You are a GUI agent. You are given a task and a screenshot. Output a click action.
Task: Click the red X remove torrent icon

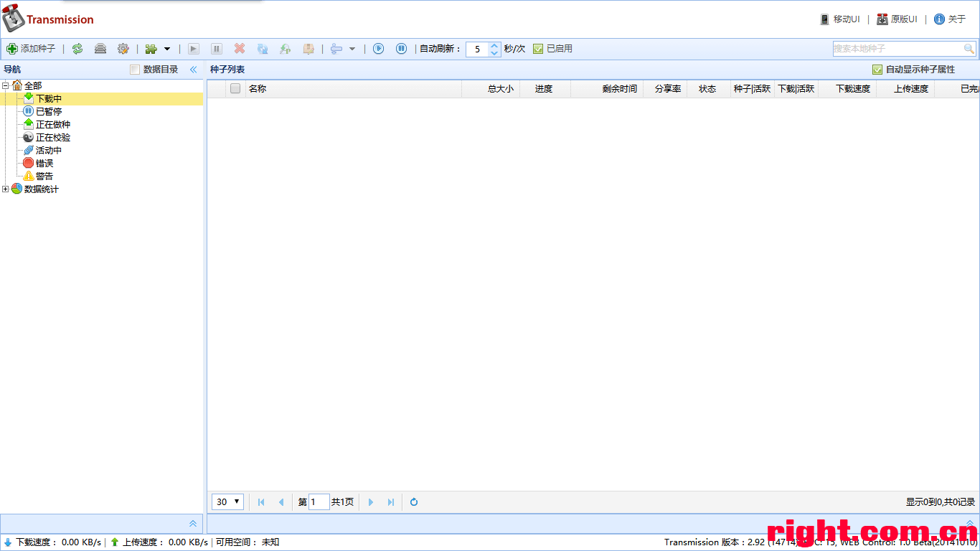[240, 49]
